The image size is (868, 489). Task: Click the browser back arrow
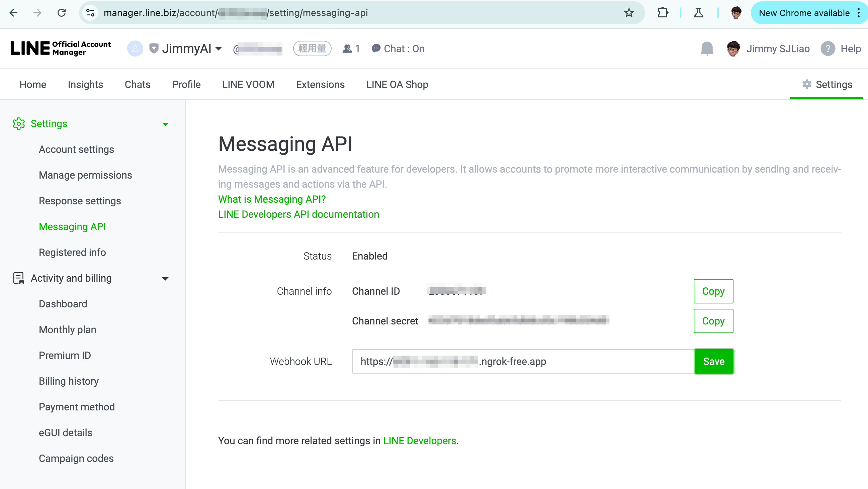point(13,13)
